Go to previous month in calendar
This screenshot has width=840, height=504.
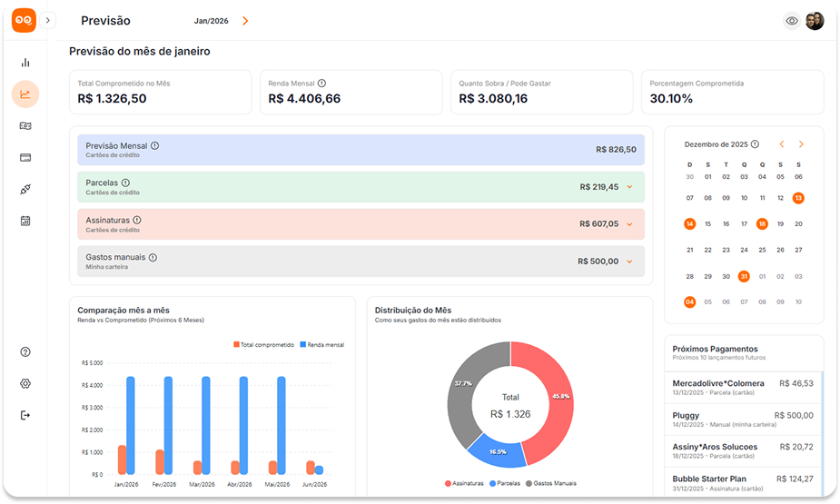(x=781, y=144)
